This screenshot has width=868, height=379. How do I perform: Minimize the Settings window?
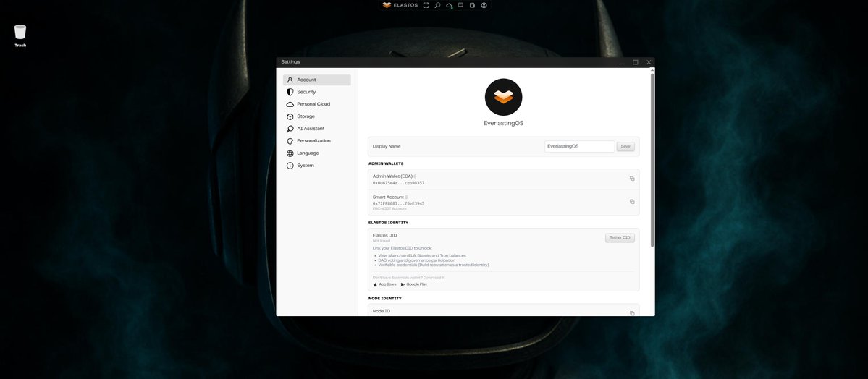click(622, 62)
